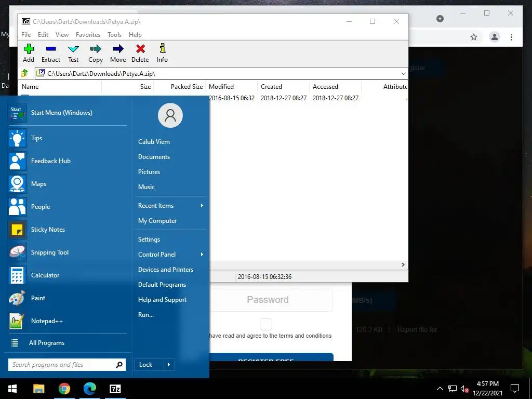Screen dimensions: 532x399
Task: Open the Favorites menu
Action: tap(88, 35)
